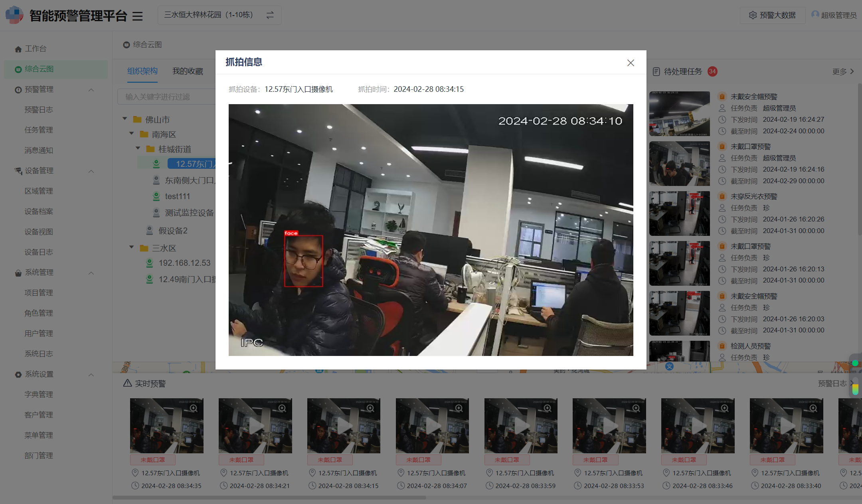The width and height of the screenshot is (862, 504).
Task: Switch to 我的收藏 tab
Action: pyautogui.click(x=188, y=71)
